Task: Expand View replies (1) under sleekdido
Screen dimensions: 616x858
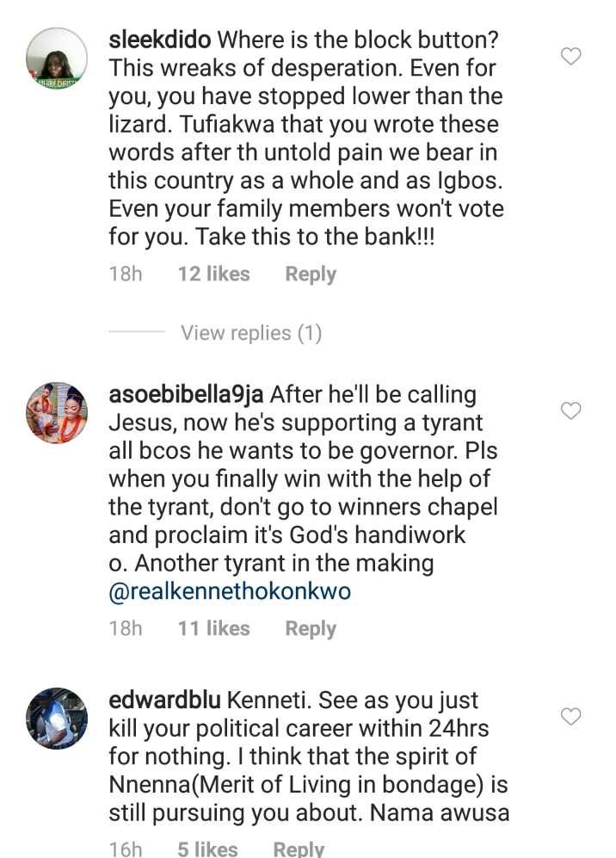Action: 250,333
